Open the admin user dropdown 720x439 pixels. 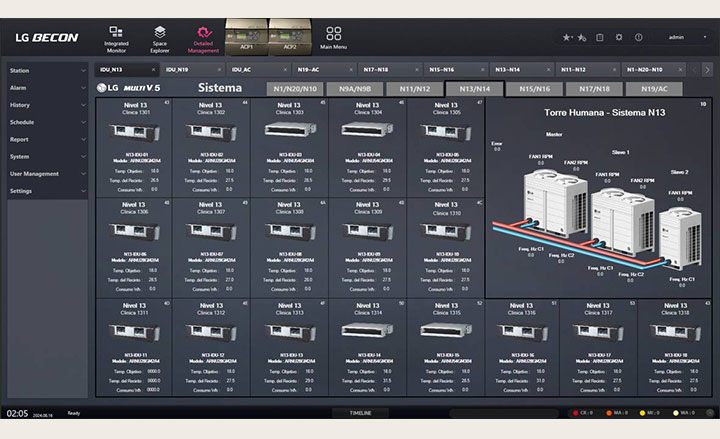click(686, 37)
